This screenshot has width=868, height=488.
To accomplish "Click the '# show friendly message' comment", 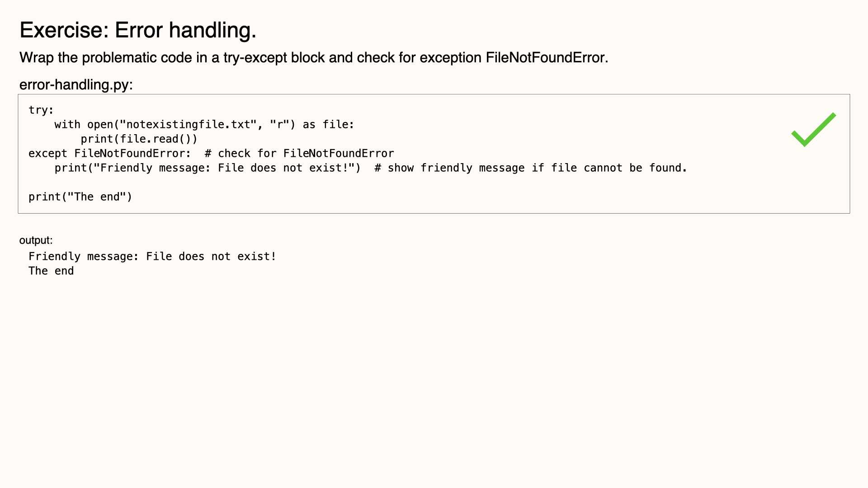I will [x=531, y=168].
